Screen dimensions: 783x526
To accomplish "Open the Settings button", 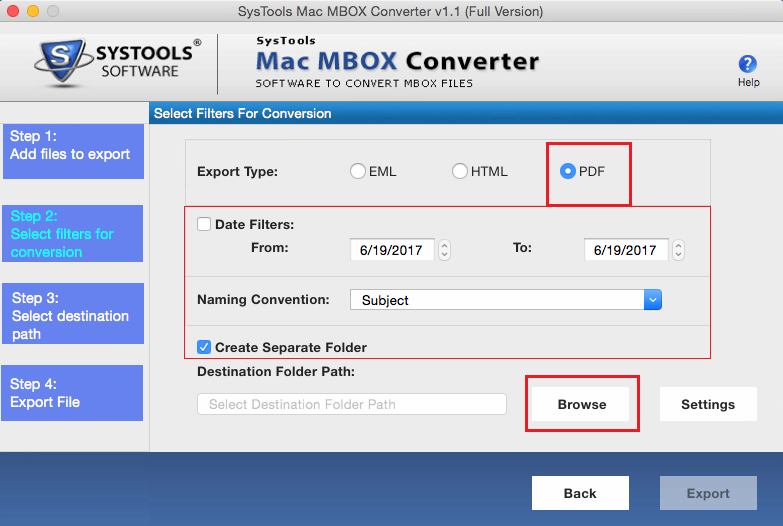I will point(707,404).
